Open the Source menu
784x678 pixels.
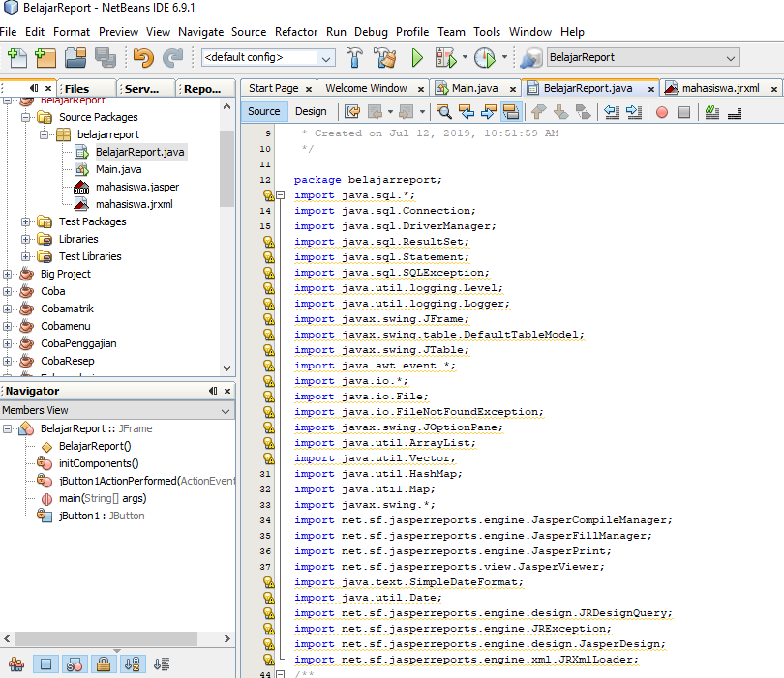pos(249,32)
